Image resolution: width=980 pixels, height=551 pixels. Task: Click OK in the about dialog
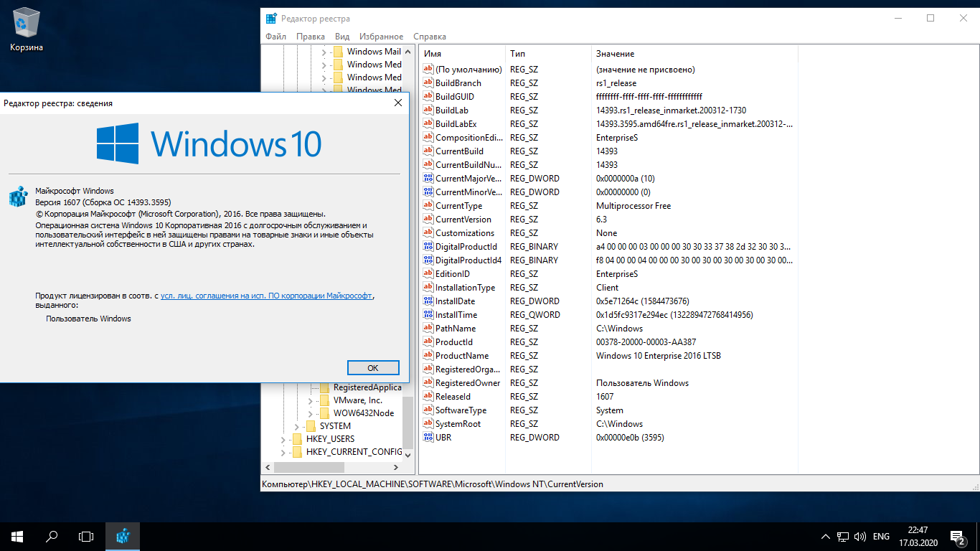pyautogui.click(x=373, y=367)
